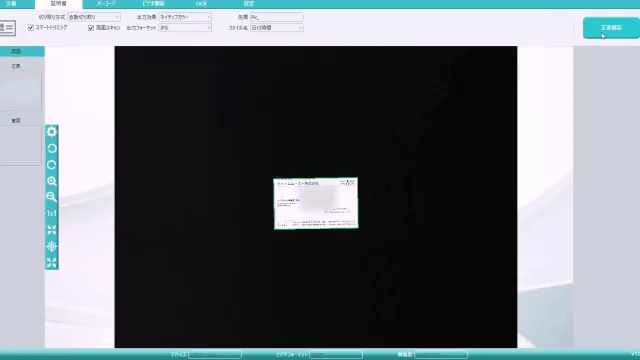Toggle the スマートトリミング checkbox
640x360 pixels.
pyautogui.click(x=31, y=27)
